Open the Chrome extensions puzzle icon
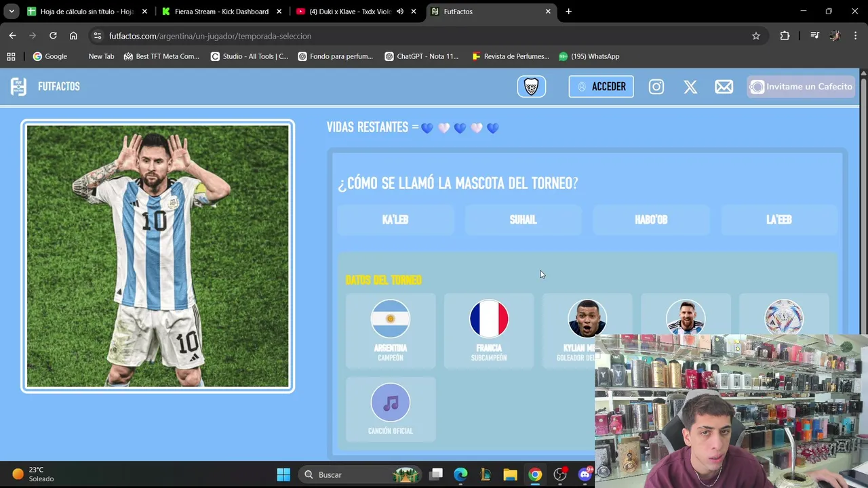Viewport: 868px width, 488px height. click(785, 36)
